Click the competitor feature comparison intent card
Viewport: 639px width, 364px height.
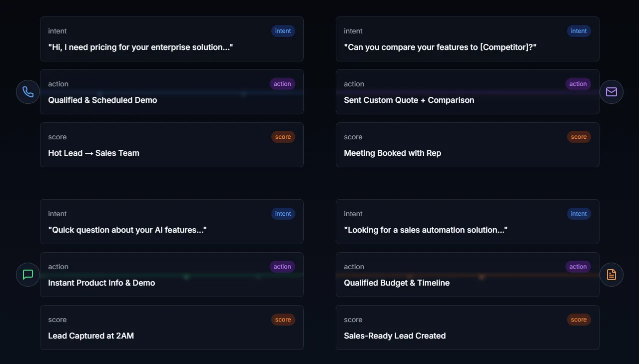click(467, 39)
